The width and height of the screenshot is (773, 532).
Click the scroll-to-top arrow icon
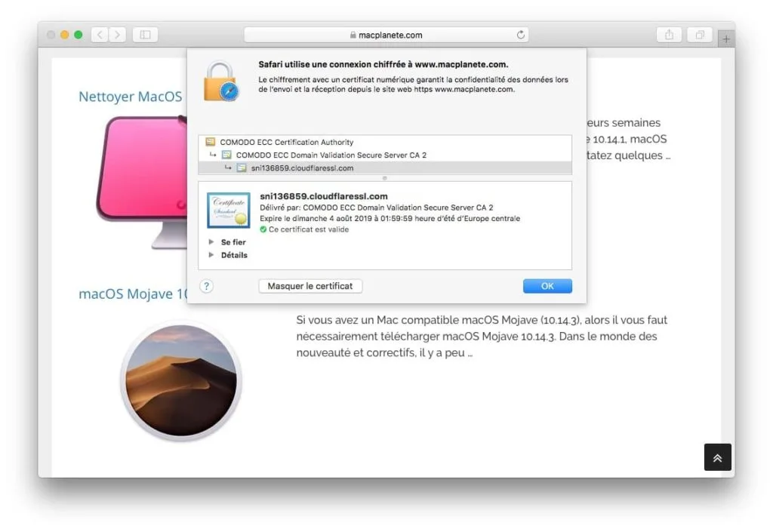[x=717, y=457]
